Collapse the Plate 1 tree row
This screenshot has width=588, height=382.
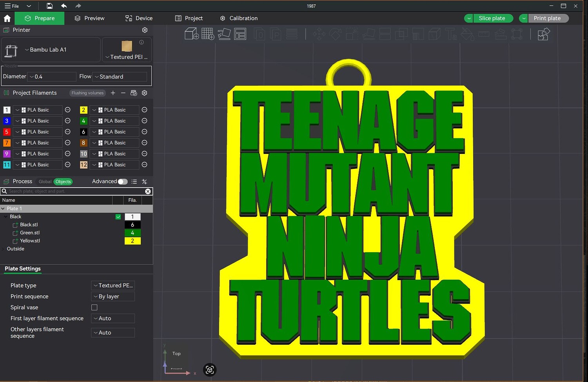tap(3, 209)
